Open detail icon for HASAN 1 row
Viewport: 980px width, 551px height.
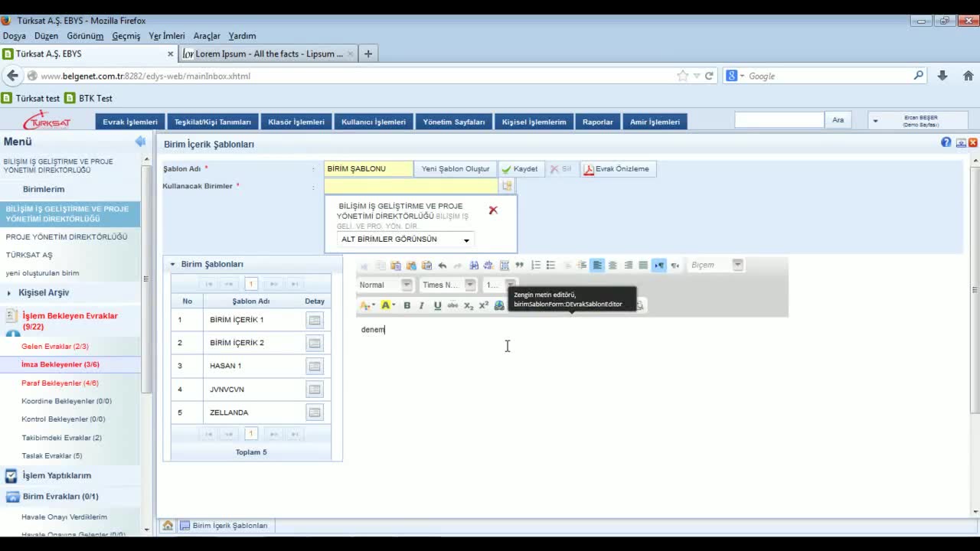pos(315,366)
